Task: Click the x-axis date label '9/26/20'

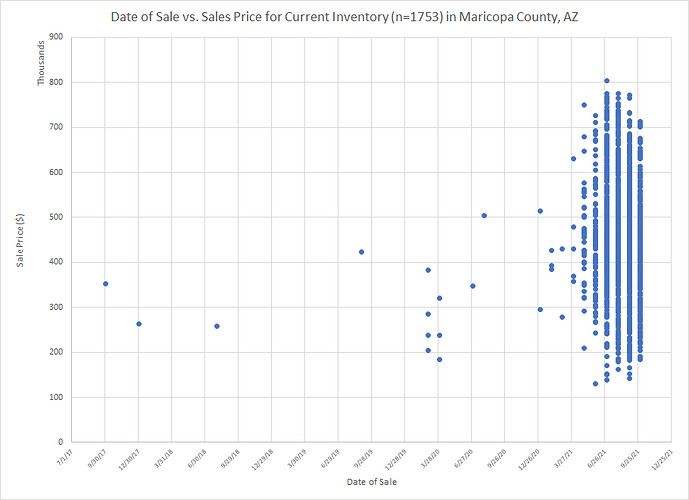Action: (x=497, y=458)
